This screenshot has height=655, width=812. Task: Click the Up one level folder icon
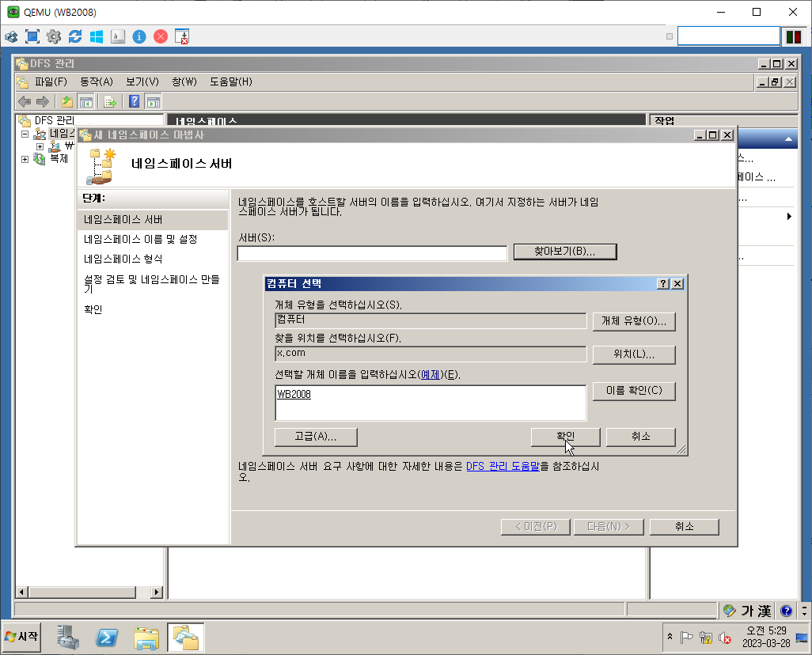(66, 101)
